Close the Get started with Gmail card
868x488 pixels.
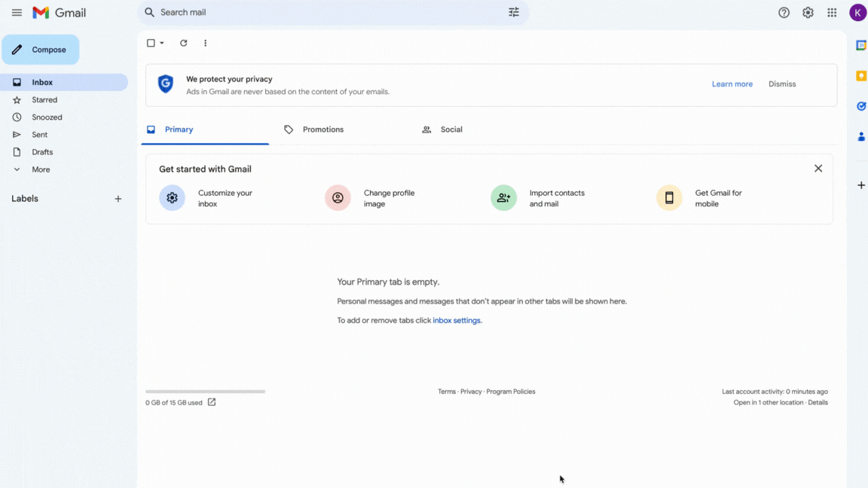tap(818, 168)
